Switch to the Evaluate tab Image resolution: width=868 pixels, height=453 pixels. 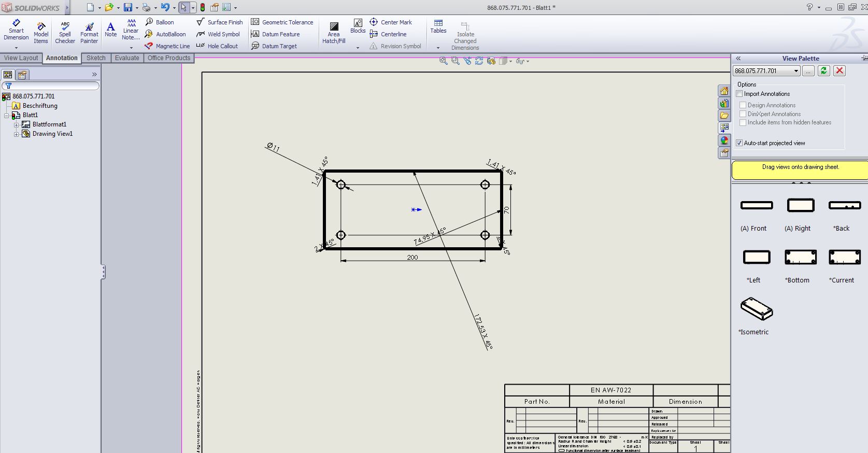coord(127,58)
